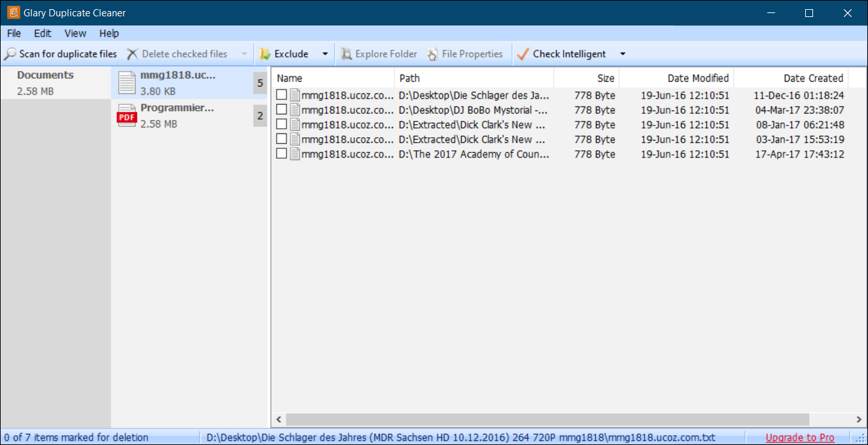Screen dimensions: 868x445
Task: Check the file in Die Schlager des Ja... folder
Action: click(x=281, y=95)
